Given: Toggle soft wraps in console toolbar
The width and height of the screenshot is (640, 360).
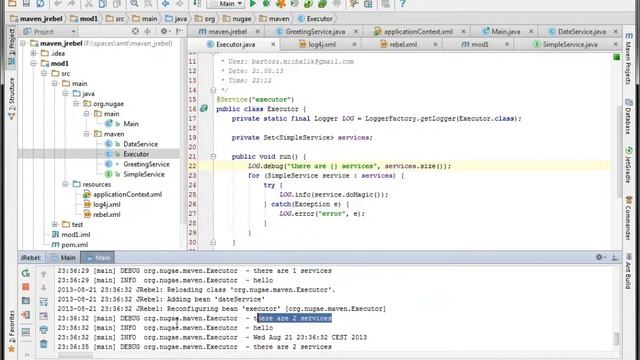Looking at the screenshot, I should click(44, 302).
